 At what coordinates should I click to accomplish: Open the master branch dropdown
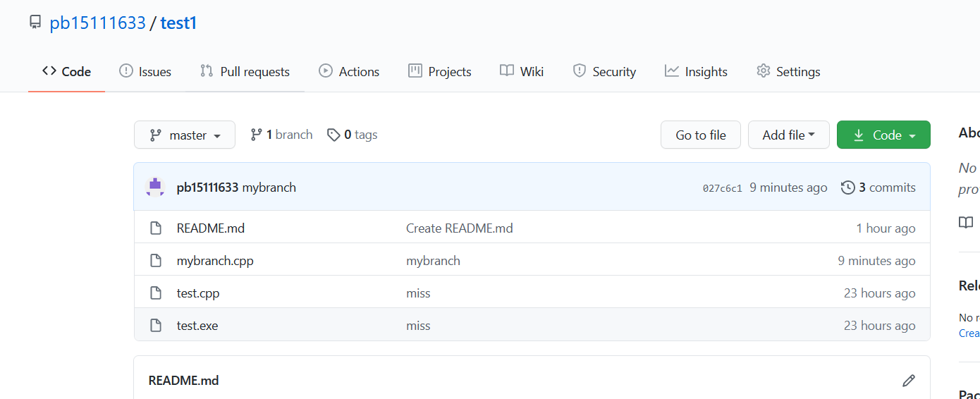(x=185, y=135)
